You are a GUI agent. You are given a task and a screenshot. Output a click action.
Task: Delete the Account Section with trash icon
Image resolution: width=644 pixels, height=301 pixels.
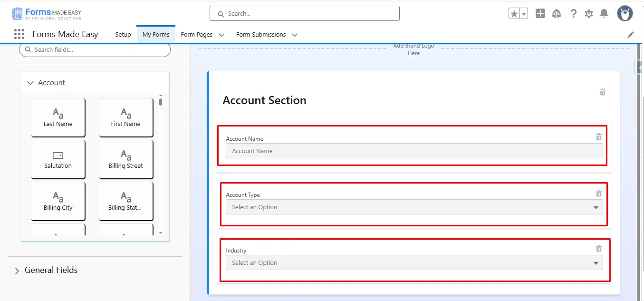point(603,92)
